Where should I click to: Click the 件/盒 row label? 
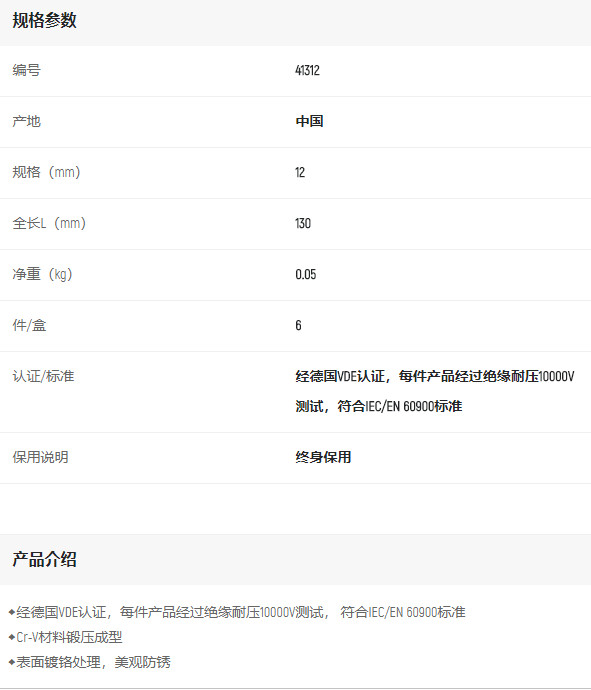(x=29, y=326)
